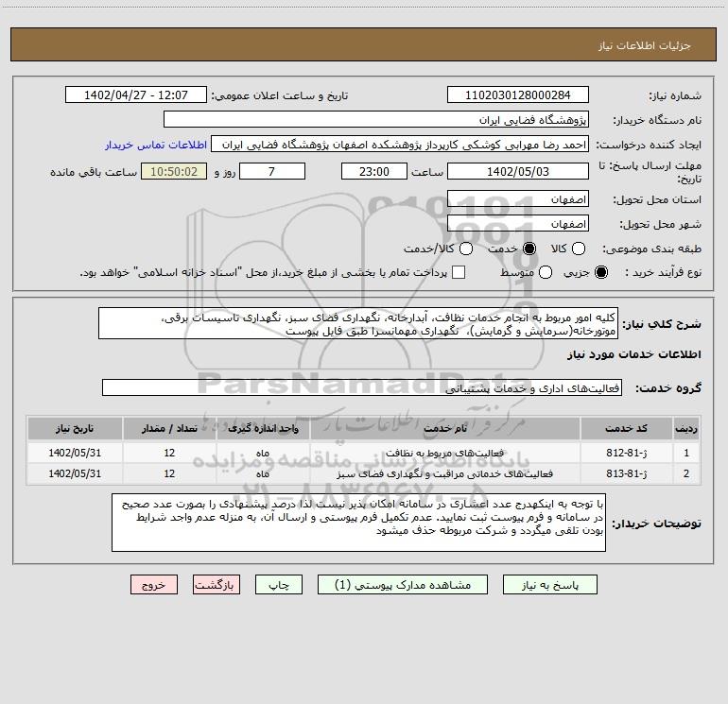The width and height of the screenshot is (728, 704).
Task: Click the need number field 1102030128000284
Action: coord(518,95)
